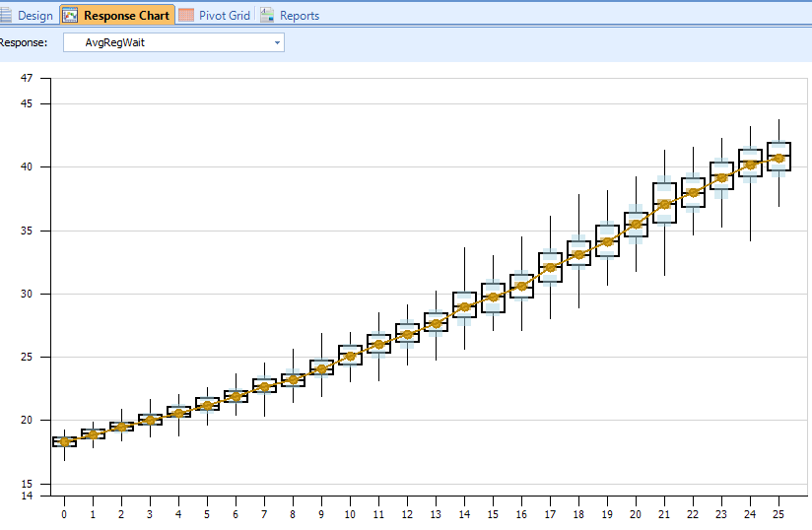This screenshot has height=530, width=812.
Task: Click the Design tab icon
Action: (6, 16)
